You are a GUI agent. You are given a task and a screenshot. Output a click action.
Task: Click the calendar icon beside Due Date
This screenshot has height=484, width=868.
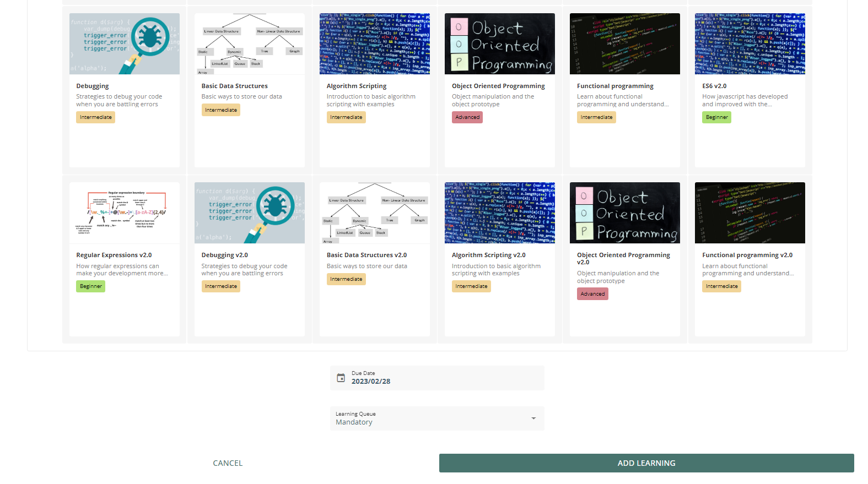341,378
